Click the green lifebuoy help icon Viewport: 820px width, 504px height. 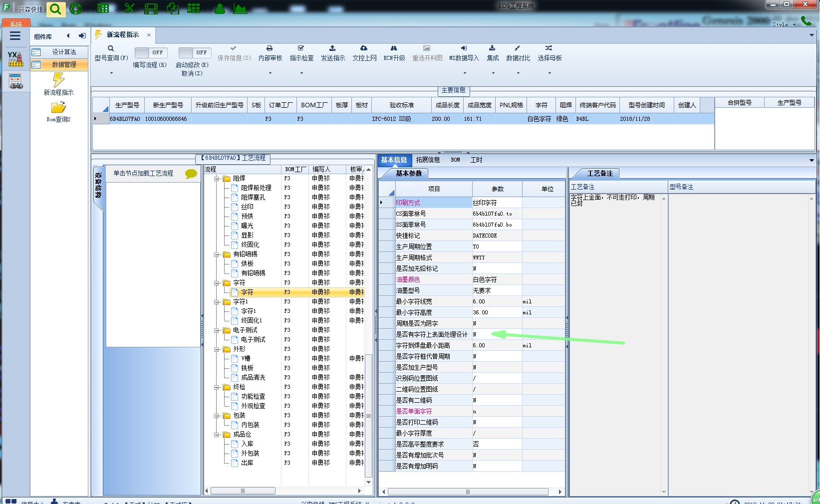pos(76,8)
